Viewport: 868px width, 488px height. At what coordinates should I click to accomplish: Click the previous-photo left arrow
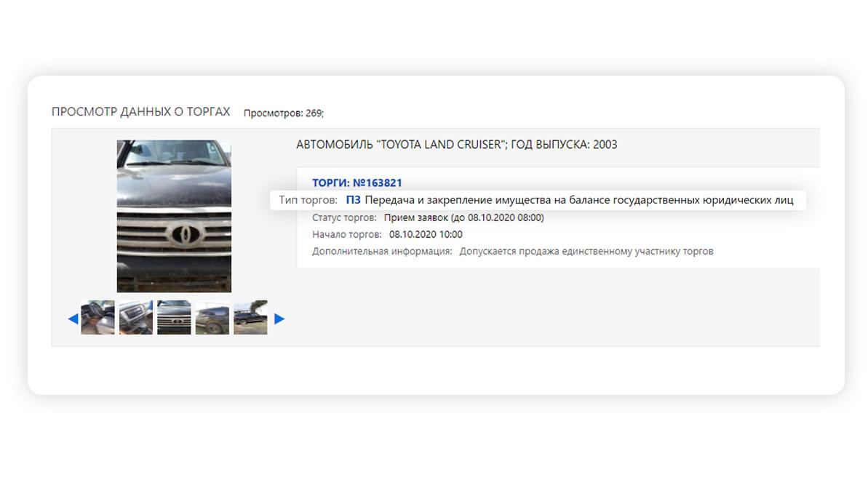coord(73,319)
